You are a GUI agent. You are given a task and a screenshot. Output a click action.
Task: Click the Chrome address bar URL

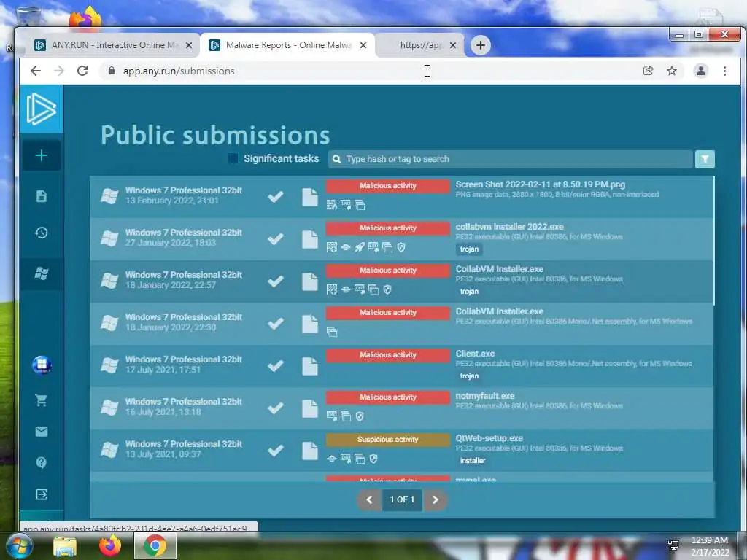click(179, 71)
